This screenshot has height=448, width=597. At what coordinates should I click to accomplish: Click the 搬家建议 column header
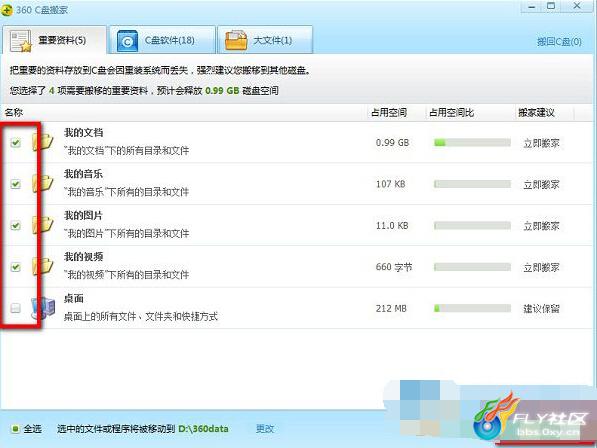pyautogui.click(x=536, y=113)
